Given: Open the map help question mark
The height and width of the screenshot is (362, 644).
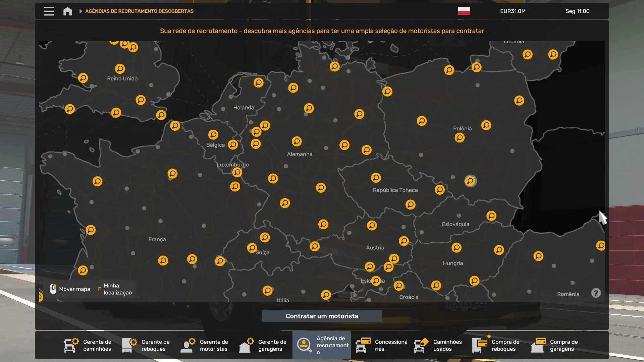Looking at the screenshot, I should pyautogui.click(x=596, y=293).
